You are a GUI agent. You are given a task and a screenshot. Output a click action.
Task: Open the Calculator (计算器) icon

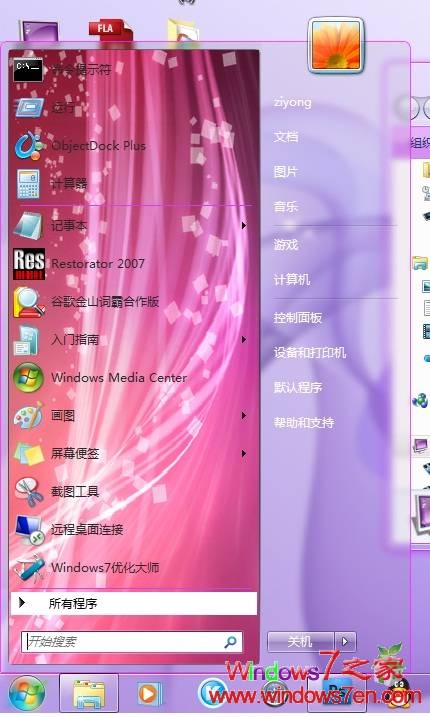tap(29, 184)
